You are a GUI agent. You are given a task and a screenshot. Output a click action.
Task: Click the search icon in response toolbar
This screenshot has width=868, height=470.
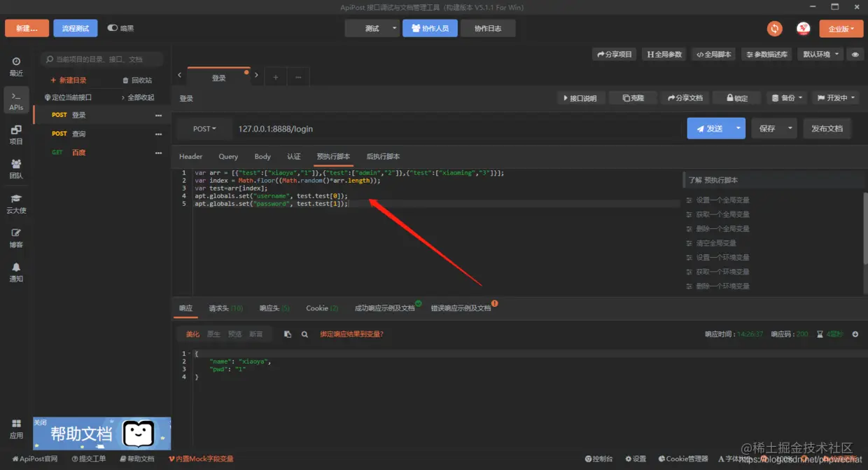point(304,334)
